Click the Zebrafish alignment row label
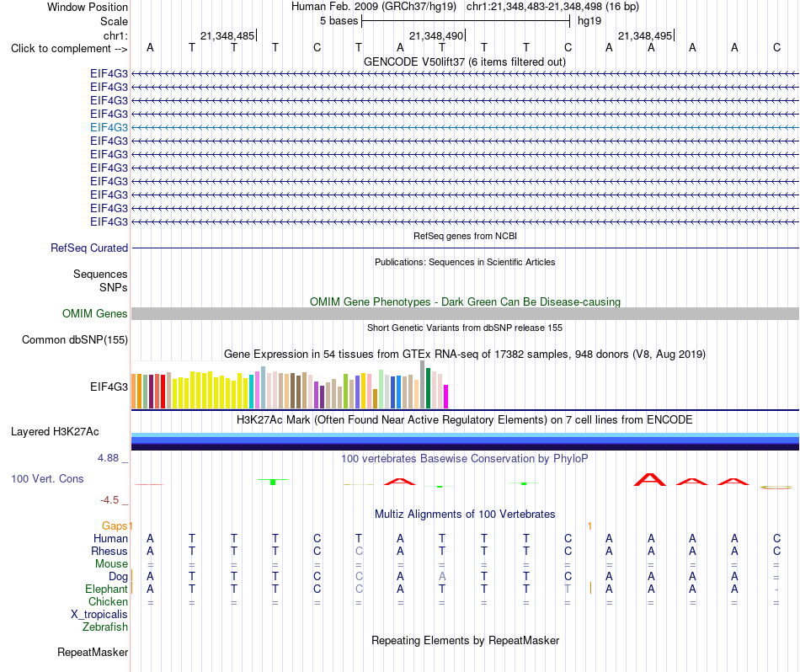 [x=105, y=627]
